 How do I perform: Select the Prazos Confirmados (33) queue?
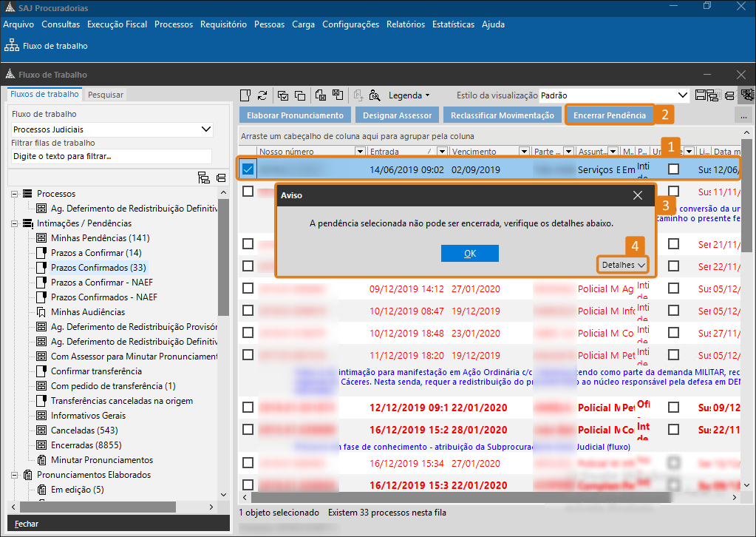click(x=98, y=267)
